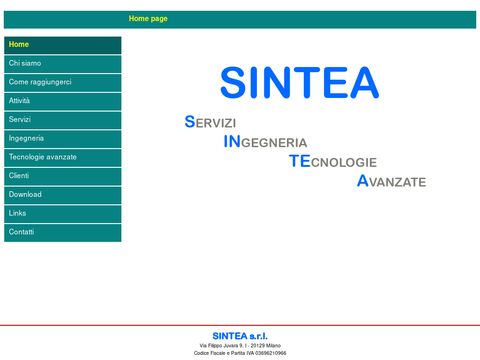The image size is (480, 360).
Task: Navigate to Ingegneria section
Action: click(63, 139)
